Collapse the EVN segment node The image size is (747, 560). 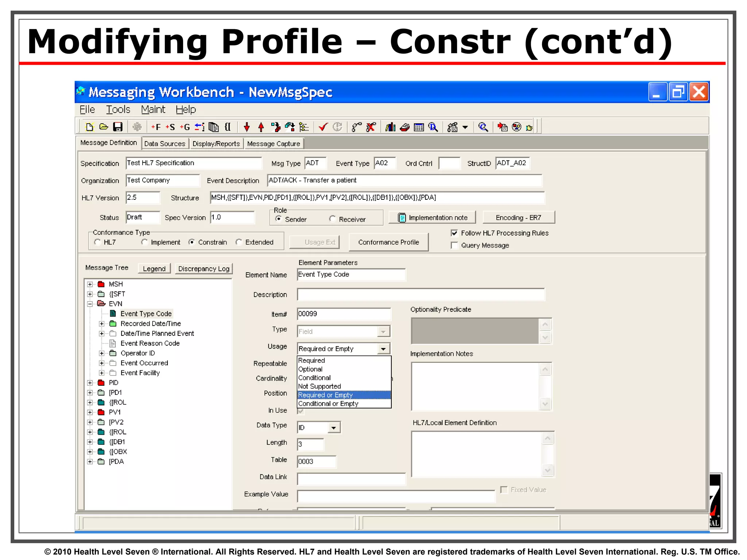90,304
